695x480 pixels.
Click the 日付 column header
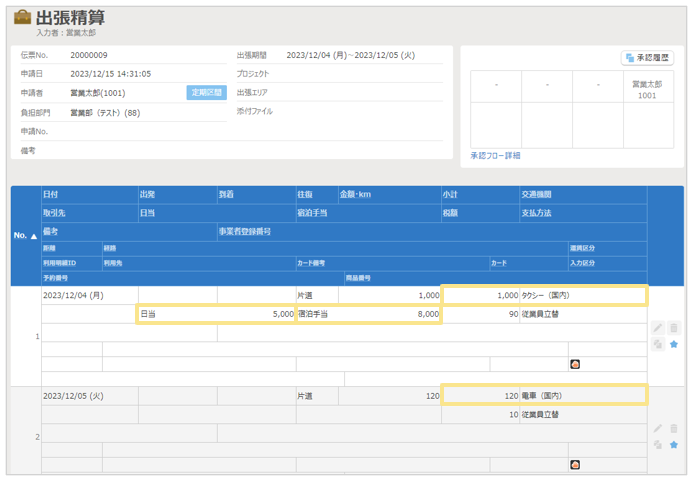click(x=51, y=195)
